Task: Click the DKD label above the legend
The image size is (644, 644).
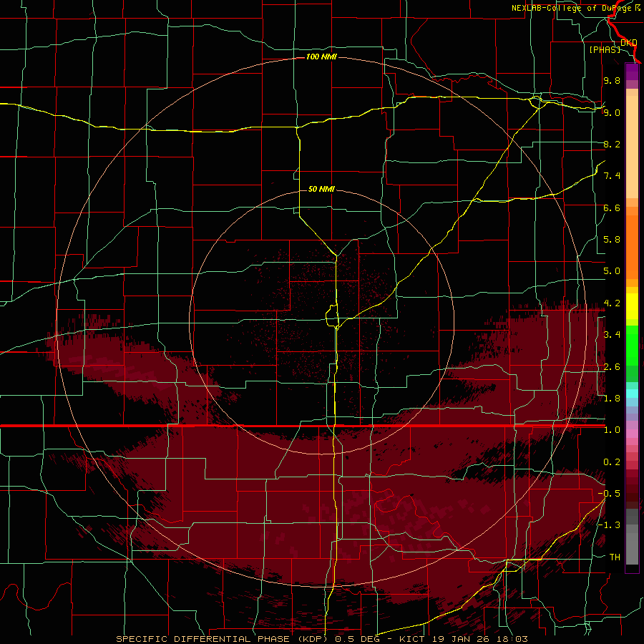Action: click(629, 43)
